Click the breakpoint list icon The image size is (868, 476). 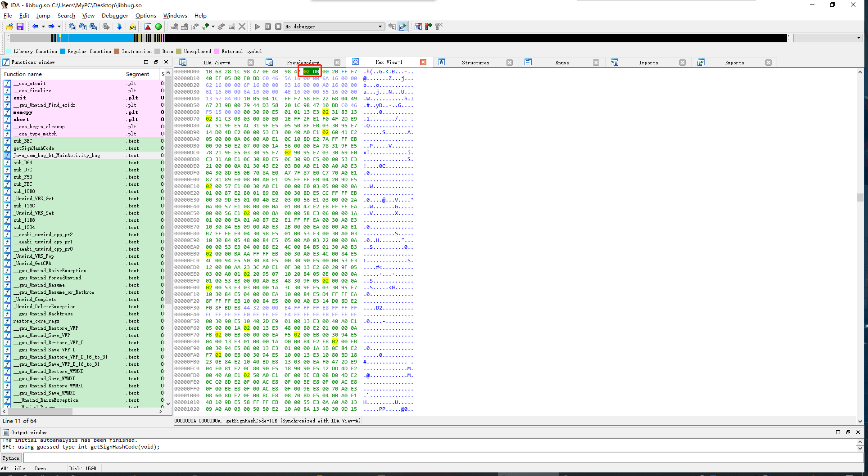pyautogui.click(x=418, y=27)
